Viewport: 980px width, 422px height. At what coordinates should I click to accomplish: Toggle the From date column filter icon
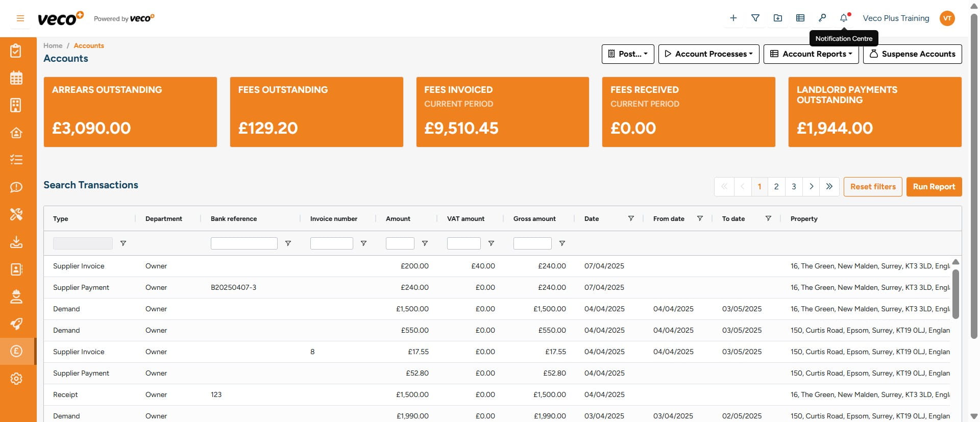(700, 218)
